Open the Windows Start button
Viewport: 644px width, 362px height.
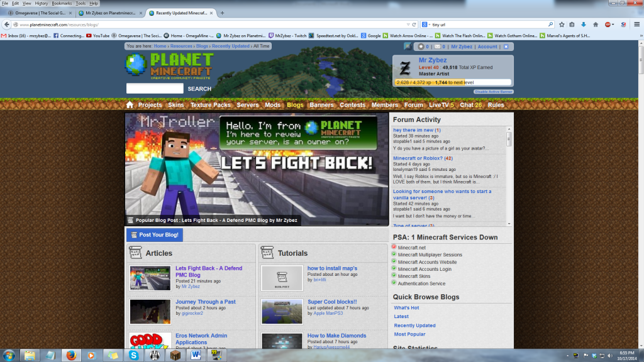pos(9,355)
